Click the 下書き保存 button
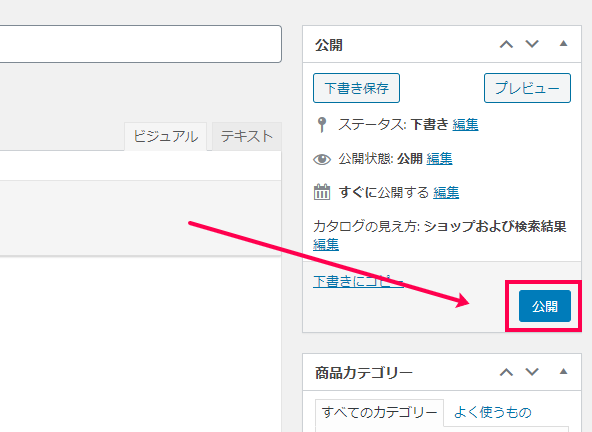Screen dimensions: 592x432 (356, 88)
